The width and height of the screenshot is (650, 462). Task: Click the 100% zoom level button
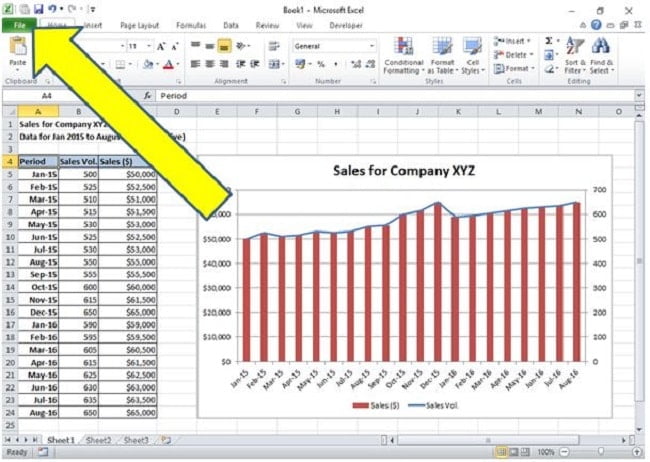coord(546,452)
